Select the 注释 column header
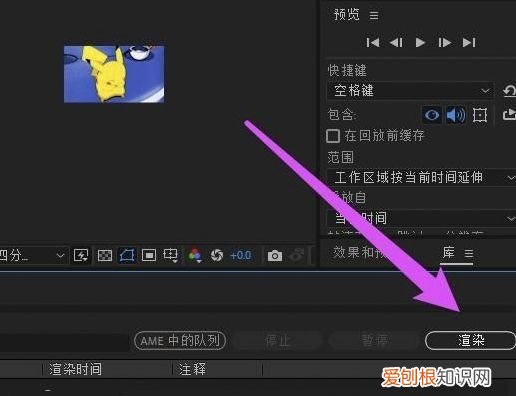516x396 pixels. pos(192,369)
